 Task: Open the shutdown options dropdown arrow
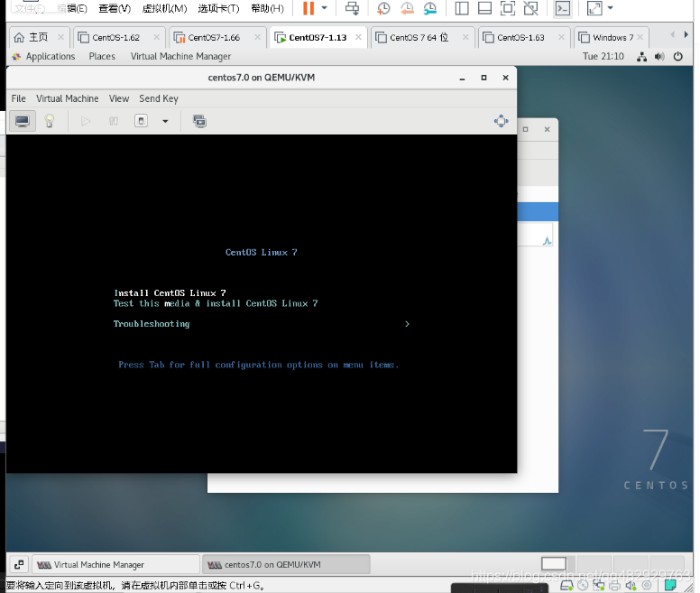[x=165, y=121]
